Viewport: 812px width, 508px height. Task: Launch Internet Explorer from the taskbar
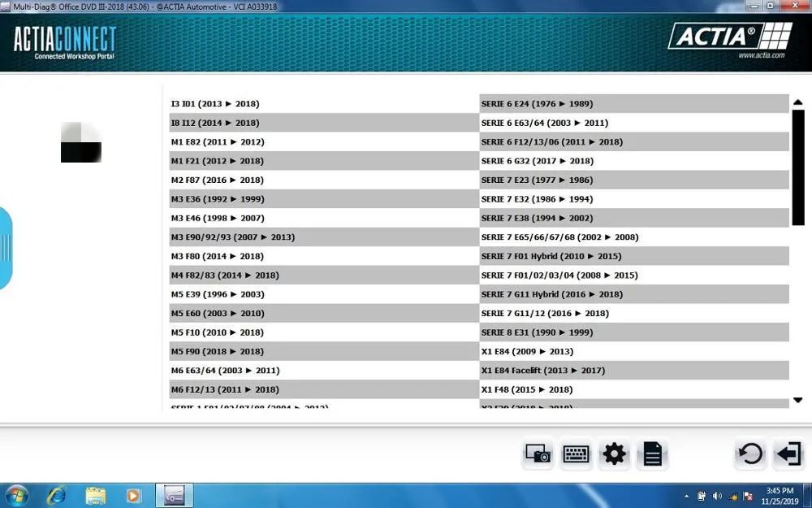pyautogui.click(x=56, y=496)
